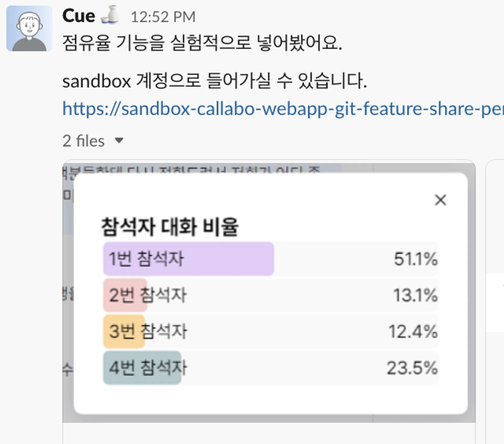The image size is (504, 444).
Task: Click Cue's profile avatar picture
Action: (29, 29)
